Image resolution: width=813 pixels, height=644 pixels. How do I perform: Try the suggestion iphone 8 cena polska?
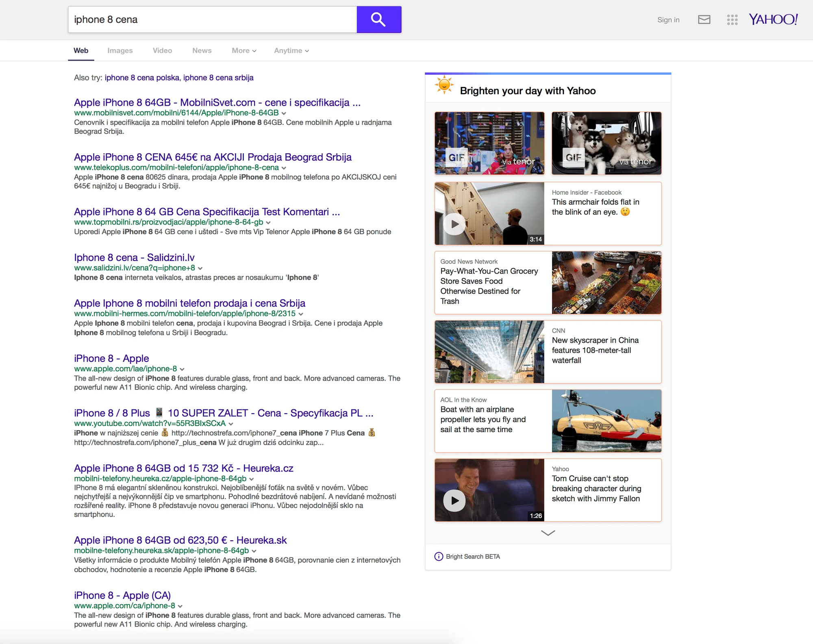[x=142, y=78]
